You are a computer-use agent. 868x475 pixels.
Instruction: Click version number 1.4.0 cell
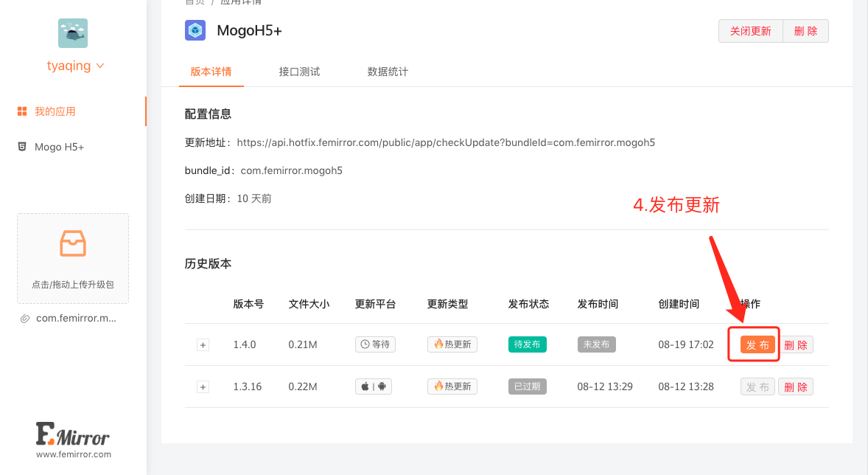click(245, 344)
